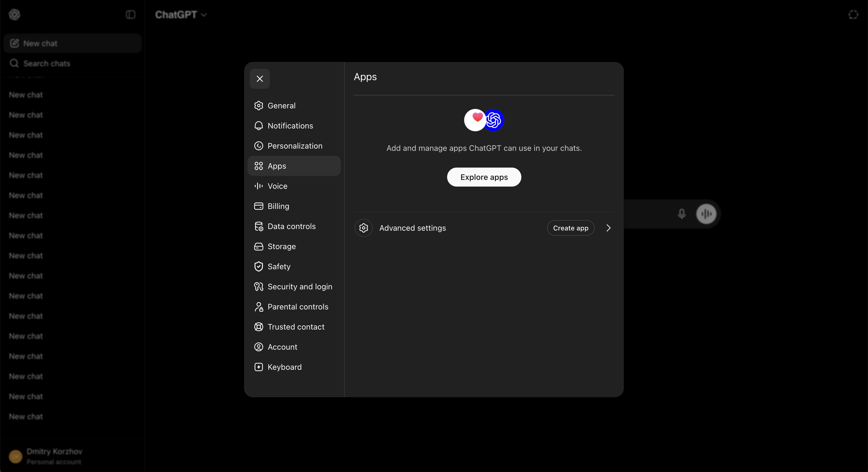Open the Safety shield icon
This screenshot has height=472, width=868.
pos(258,266)
